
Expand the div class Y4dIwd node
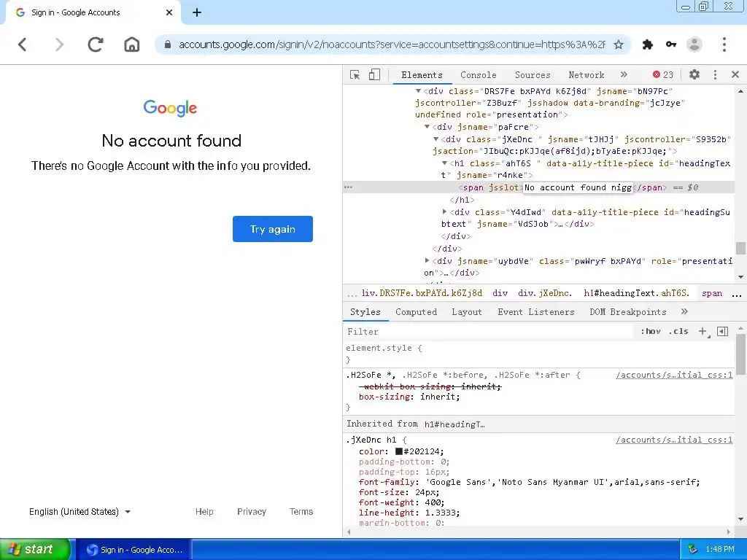tap(444, 212)
